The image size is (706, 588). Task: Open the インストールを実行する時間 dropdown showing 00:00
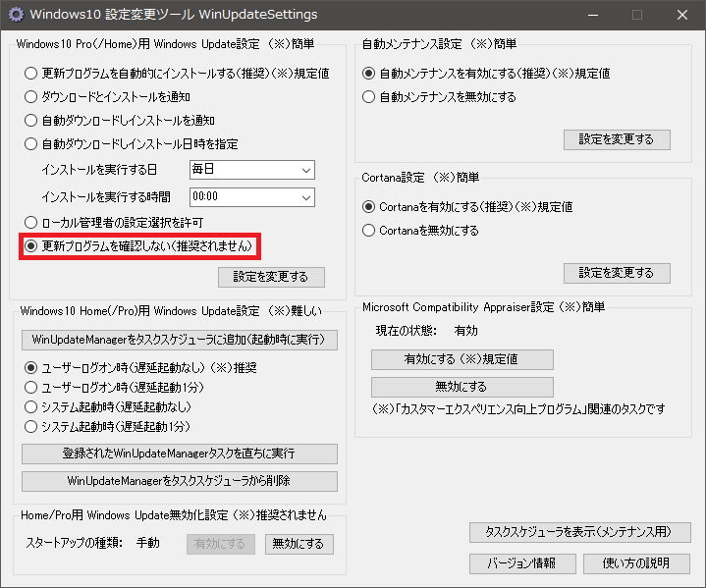tap(252, 196)
